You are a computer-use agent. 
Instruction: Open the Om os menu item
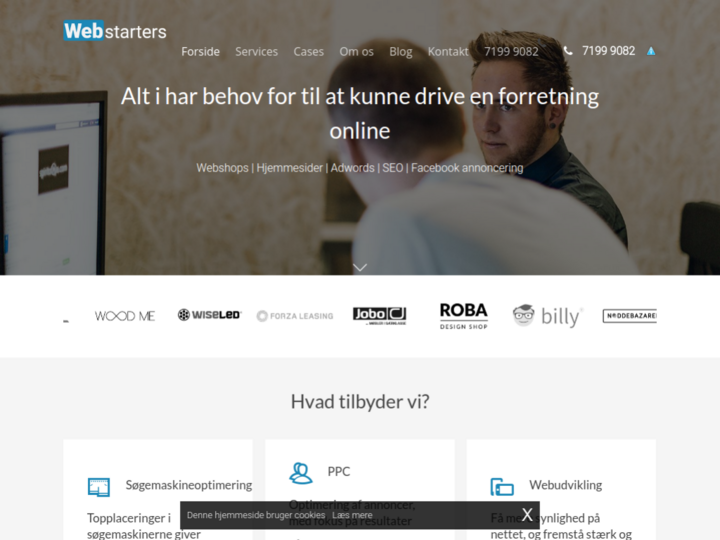pyautogui.click(x=356, y=52)
